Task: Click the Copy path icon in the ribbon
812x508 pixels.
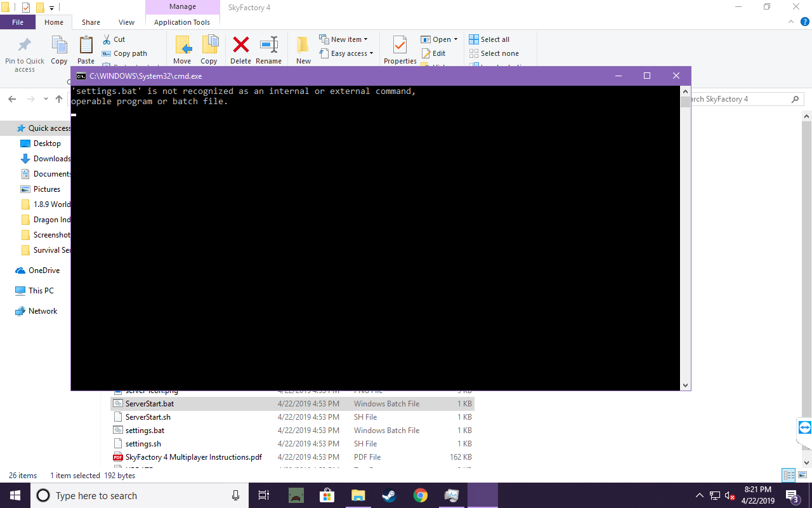Action: tap(106, 53)
